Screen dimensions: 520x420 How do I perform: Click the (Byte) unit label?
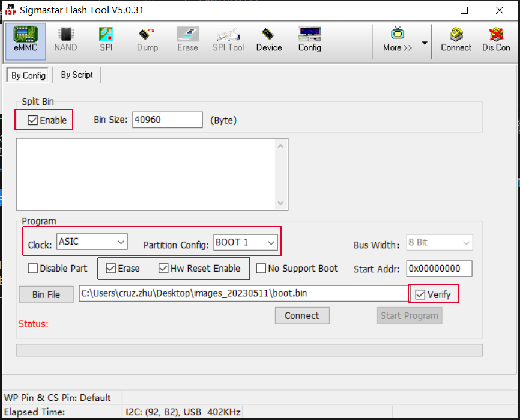pyautogui.click(x=223, y=120)
